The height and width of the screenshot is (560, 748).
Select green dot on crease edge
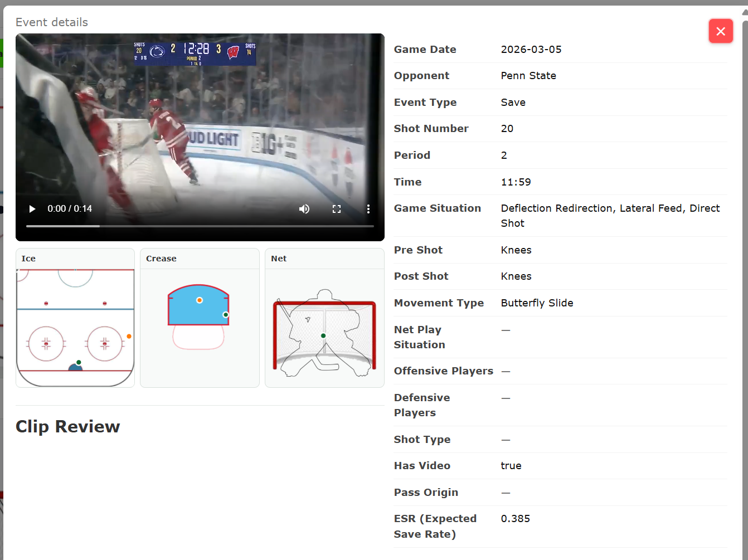(x=226, y=315)
